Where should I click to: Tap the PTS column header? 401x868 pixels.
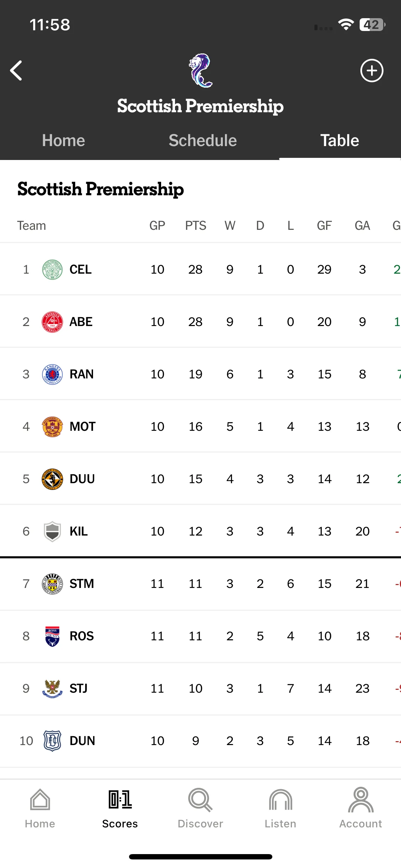tap(196, 226)
